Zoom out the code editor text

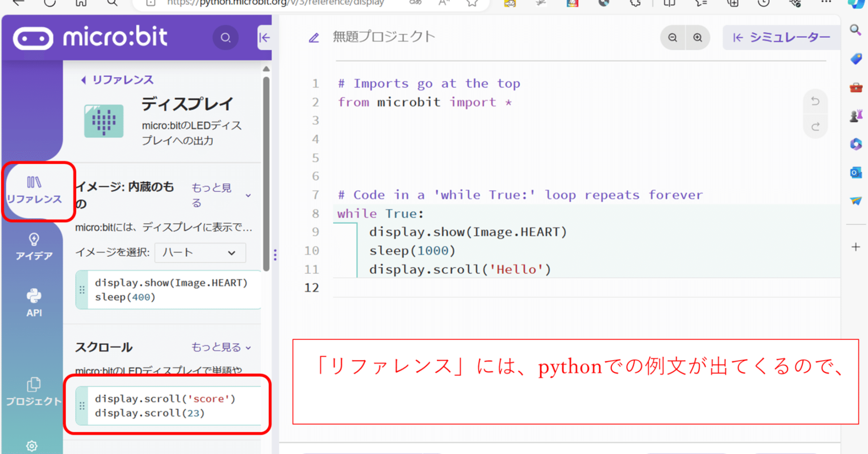click(x=672, y=38)
